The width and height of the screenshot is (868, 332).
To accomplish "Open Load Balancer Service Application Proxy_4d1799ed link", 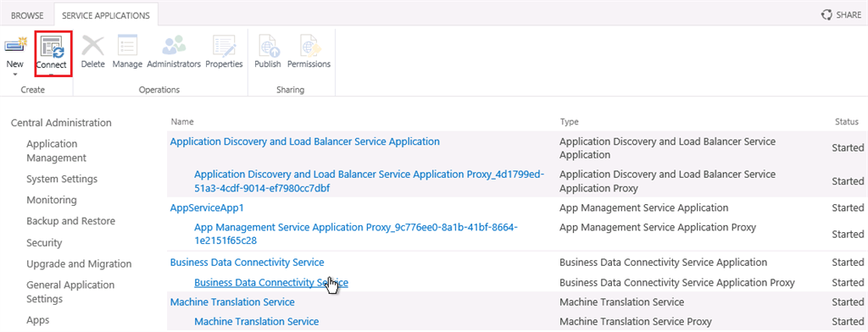I will [x=370, y=181].
